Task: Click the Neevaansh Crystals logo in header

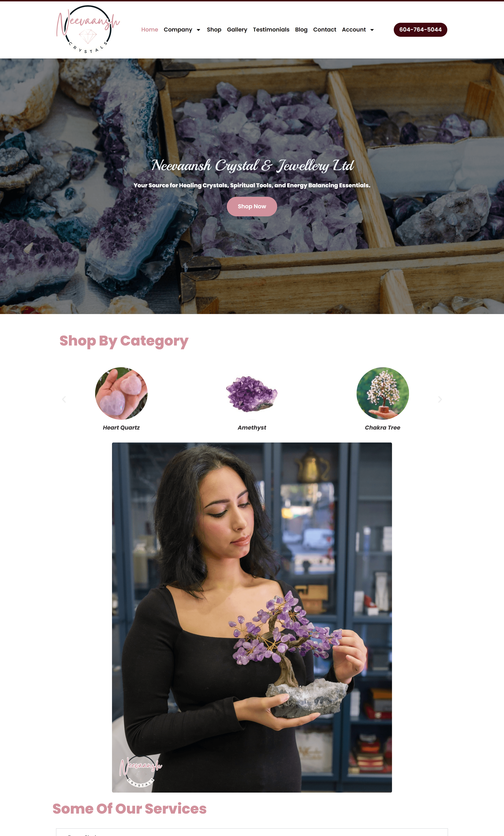Action: pos(88,30)
